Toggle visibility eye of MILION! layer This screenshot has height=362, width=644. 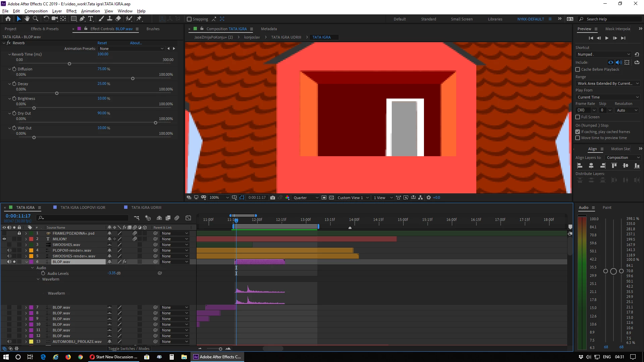[4, 239]
